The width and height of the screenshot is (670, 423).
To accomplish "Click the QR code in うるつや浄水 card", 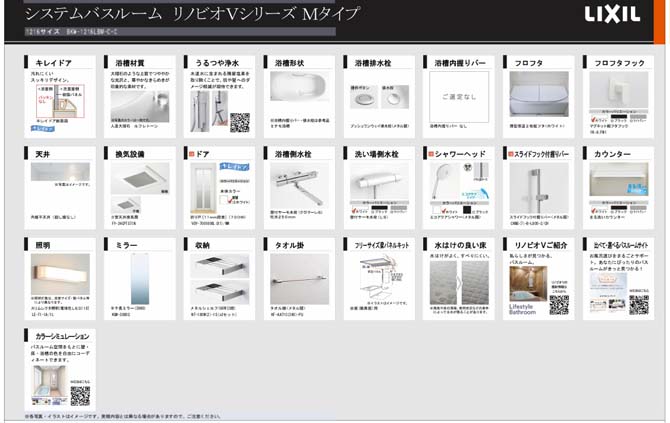I will [x=240, y=123].
